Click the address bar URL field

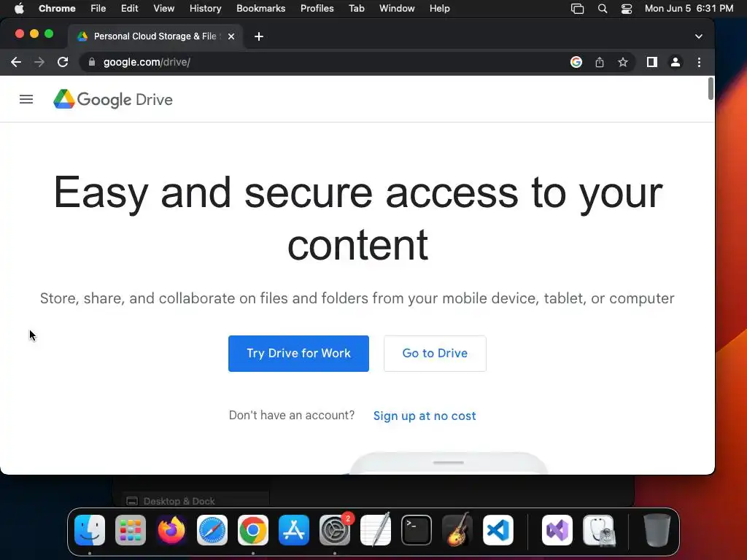[324, 62]
